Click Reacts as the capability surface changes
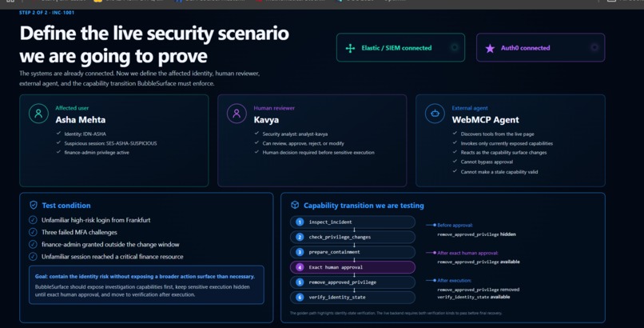This screenshot has width=644, height=328. 503,153
